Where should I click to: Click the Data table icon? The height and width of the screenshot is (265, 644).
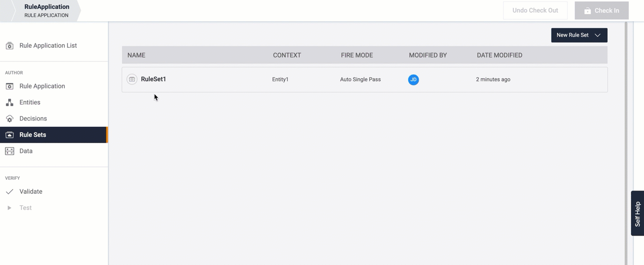coord(9,151)
